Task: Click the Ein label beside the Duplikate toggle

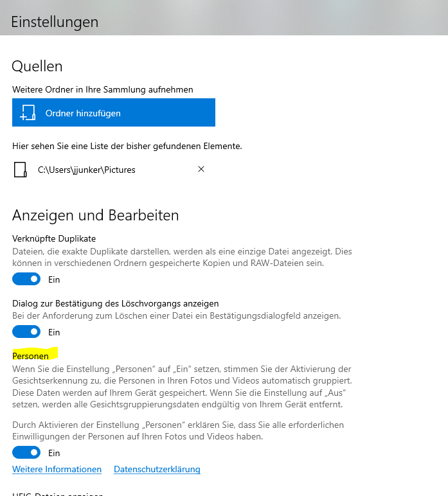Action: (54, 279)
